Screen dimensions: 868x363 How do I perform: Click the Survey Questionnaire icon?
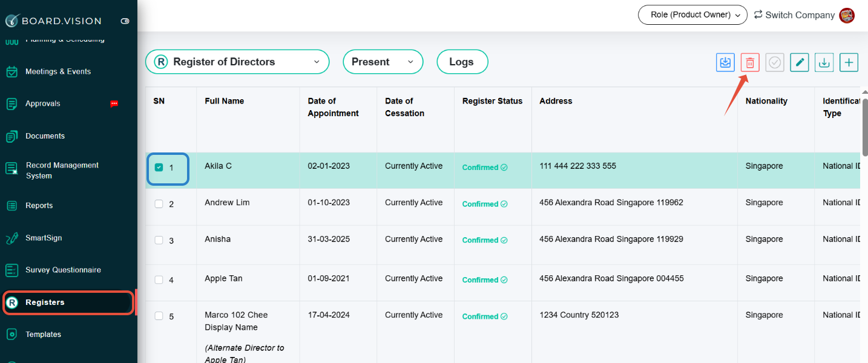click(x=12, y=270)
